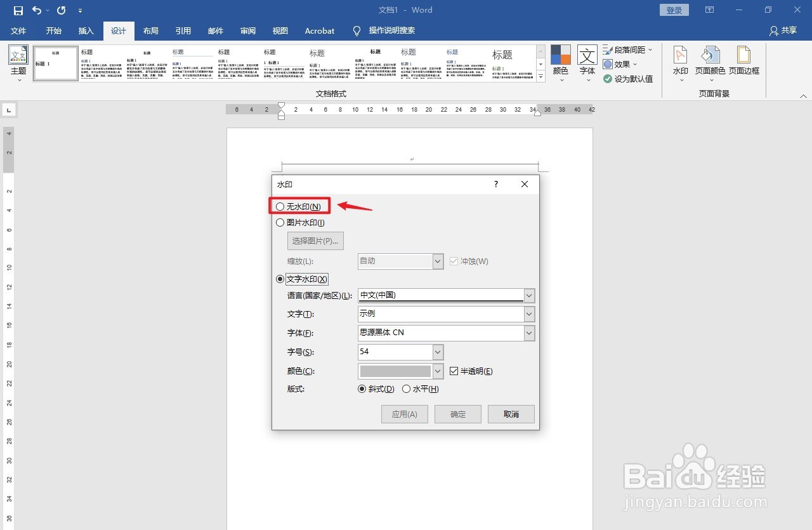812x530 pixels.
Task: Click the Share (共享) person icon
Action: click(773, 30)
